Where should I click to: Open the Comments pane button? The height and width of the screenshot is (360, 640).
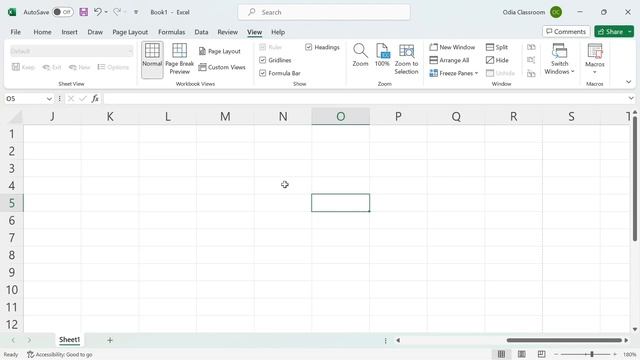pos(566,31)
